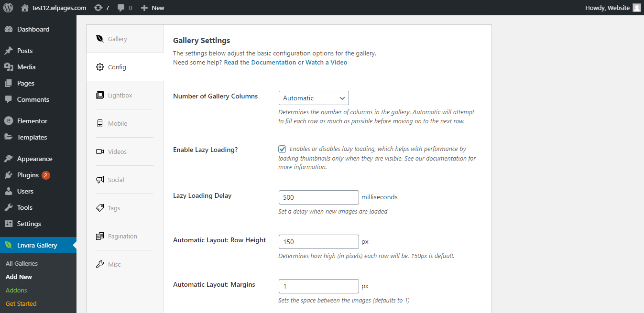
Task: Focus the Lazy Loading Delay field
Action: [319, 197]
